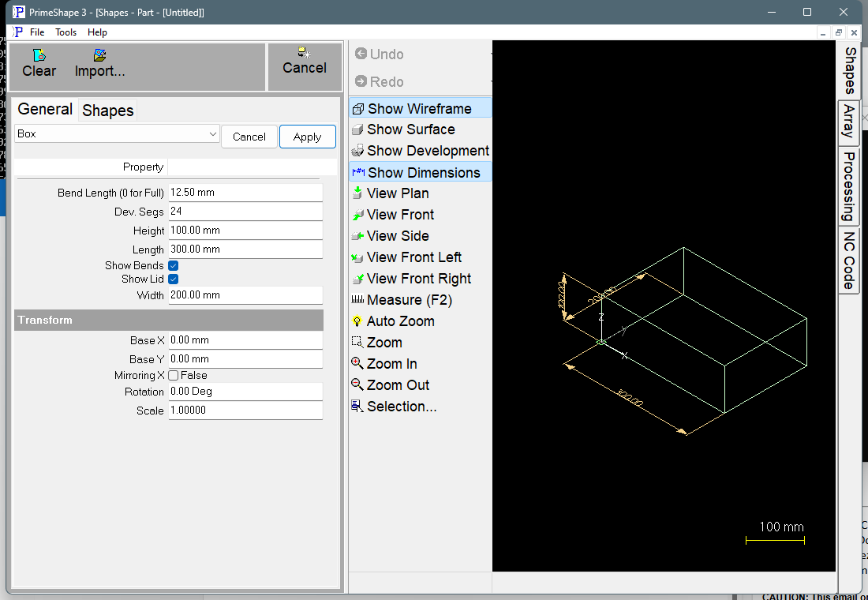Edit the Height 100.00 mm field
Screen dimensions: 868x600
pyautogui.click(x=245, y=231)
